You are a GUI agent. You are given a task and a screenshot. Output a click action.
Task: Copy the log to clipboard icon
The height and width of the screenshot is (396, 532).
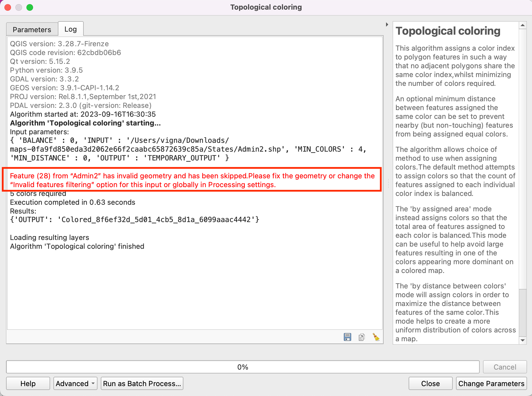click(362, 337)
